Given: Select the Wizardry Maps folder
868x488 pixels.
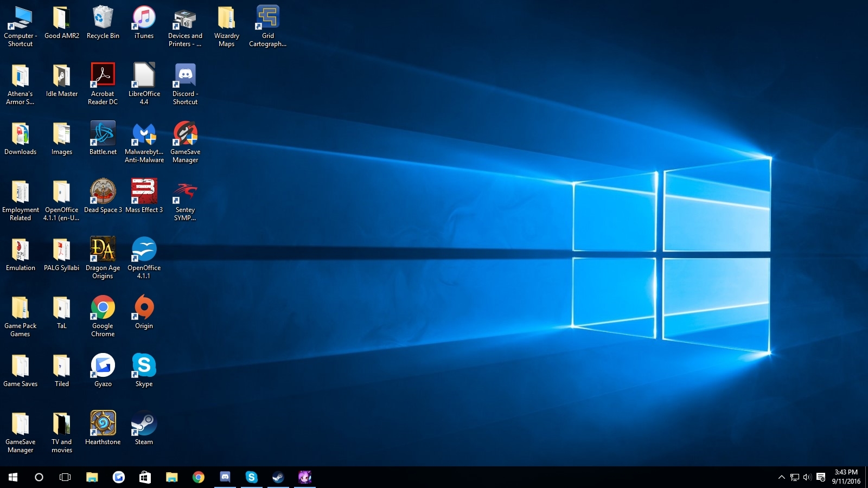Looking at the screenshot, I should point(227,26).
